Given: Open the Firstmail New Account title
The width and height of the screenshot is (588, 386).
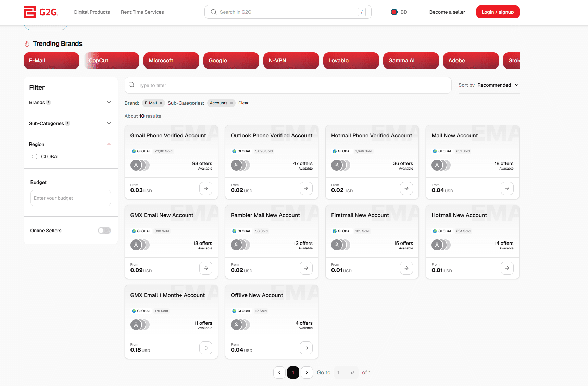Looking at the screenshot, I should tap(360, 215).
